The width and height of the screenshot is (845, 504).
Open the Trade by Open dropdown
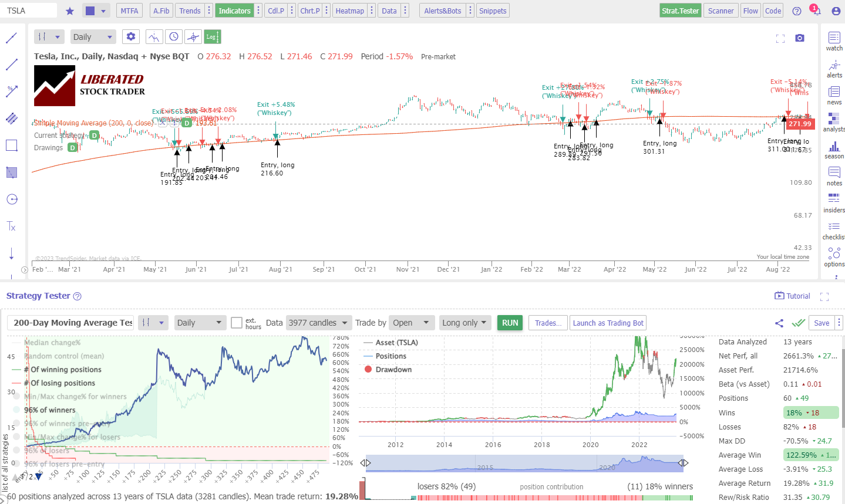(x=412, y=322)
